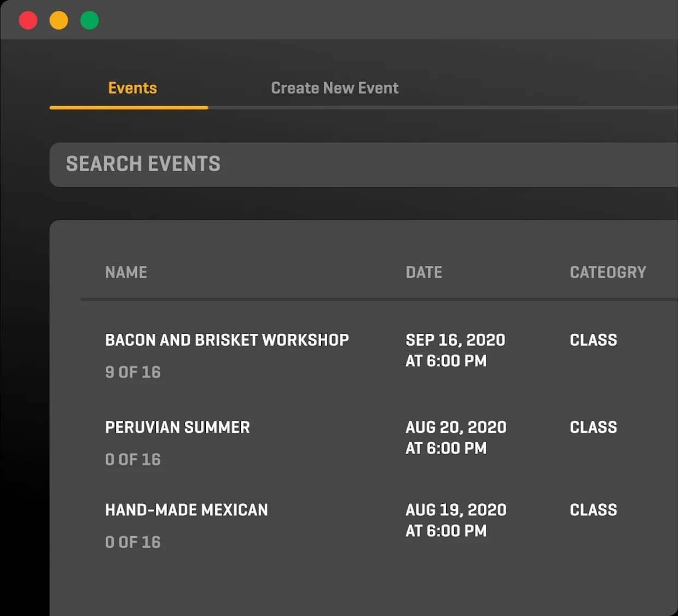The height and width of the screenshot is (616, 678).
Task: Focus the Search Events field
Action: pyautogui.click(x=363, y=164)
